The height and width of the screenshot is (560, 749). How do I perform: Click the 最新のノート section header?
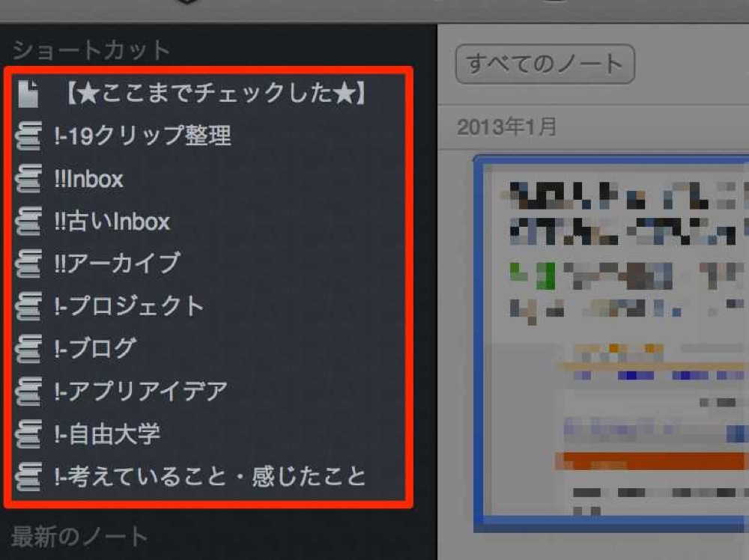pyautogui.click(x=79, y=537)
